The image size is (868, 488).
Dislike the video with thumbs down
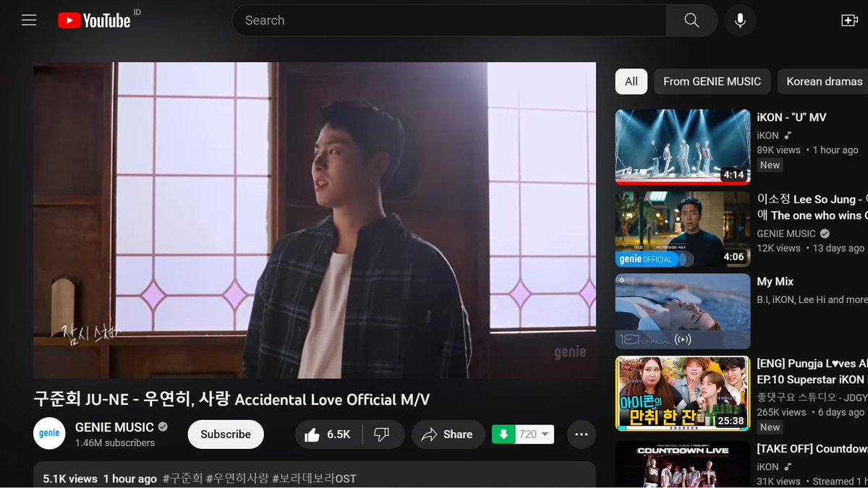(382, 435)
